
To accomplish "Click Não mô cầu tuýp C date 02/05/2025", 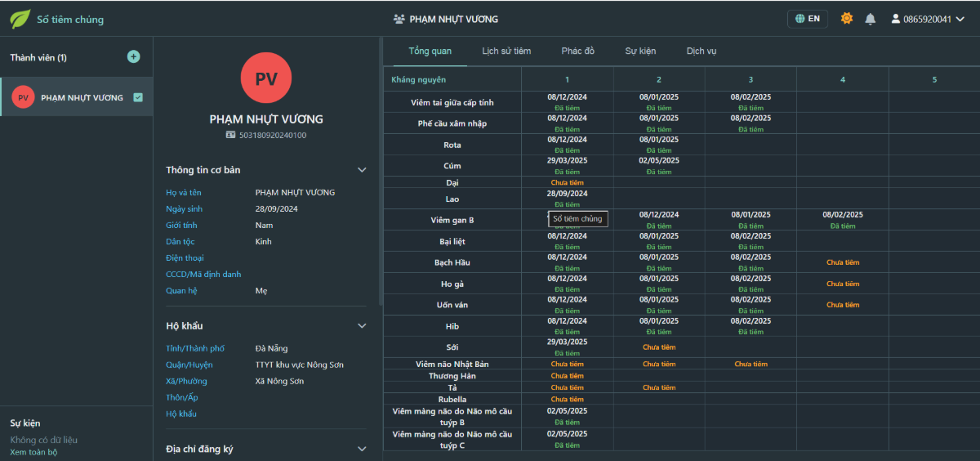I will tap(567, 434).
